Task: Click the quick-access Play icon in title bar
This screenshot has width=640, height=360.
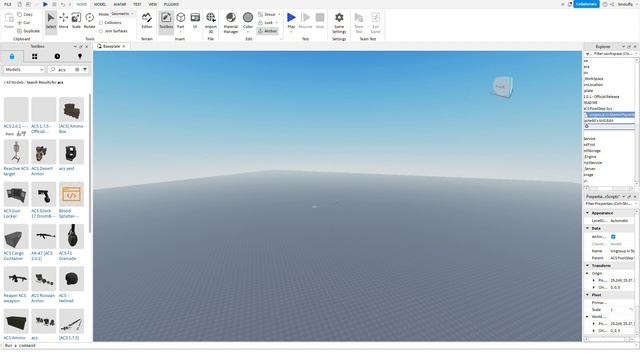Action: (x=45, y=4)
